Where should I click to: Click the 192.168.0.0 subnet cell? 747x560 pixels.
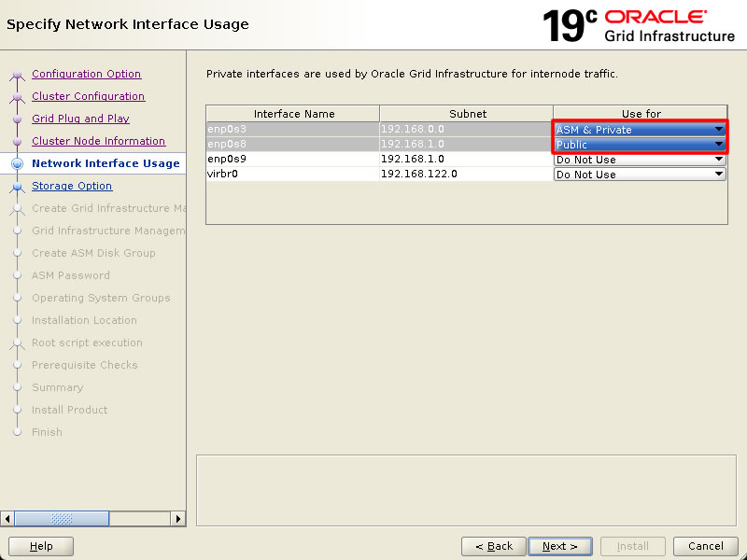(466, 129)
